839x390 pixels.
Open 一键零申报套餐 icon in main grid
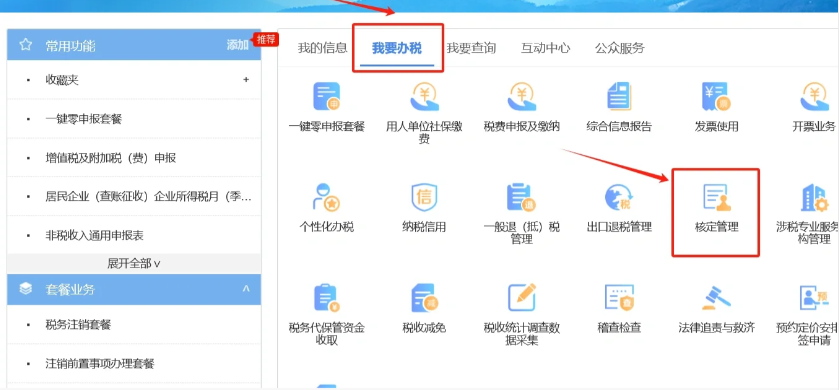[326, 97]
